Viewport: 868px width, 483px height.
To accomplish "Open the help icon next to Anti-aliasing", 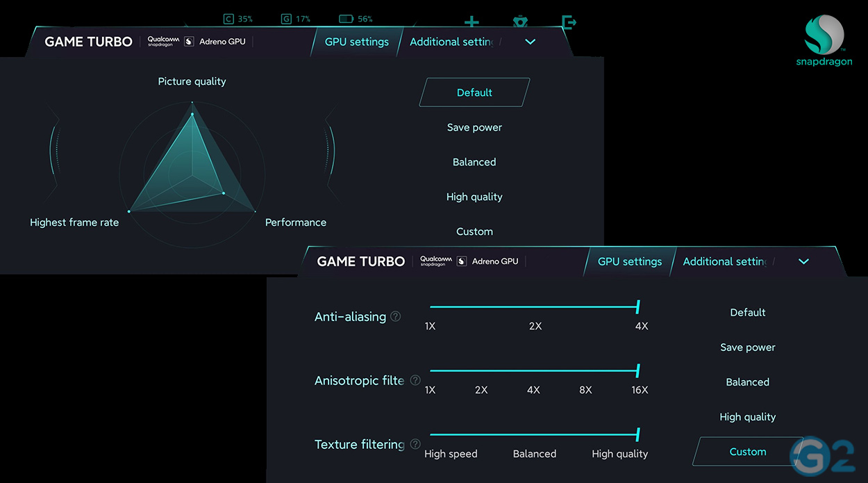I will (x=396, y=316).
